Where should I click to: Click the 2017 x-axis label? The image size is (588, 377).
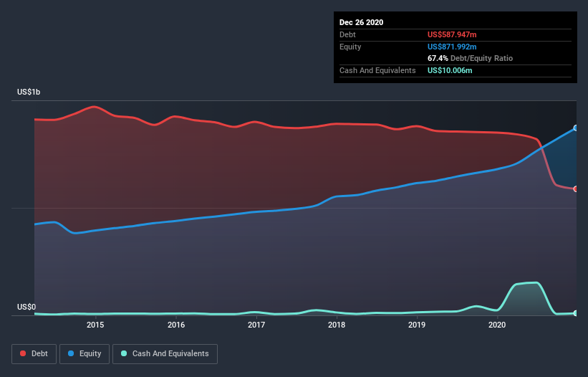click(256, 325)
